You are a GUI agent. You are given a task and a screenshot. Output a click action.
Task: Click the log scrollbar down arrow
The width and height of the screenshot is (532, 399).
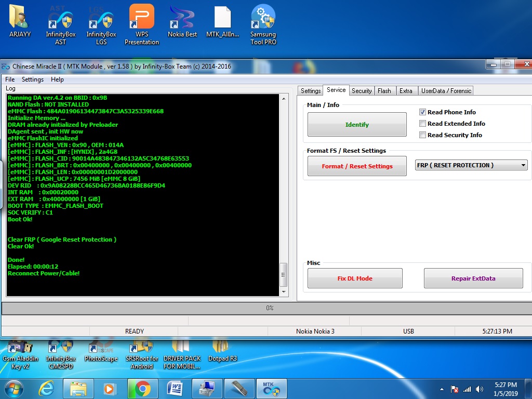click(x=284, y=292)
